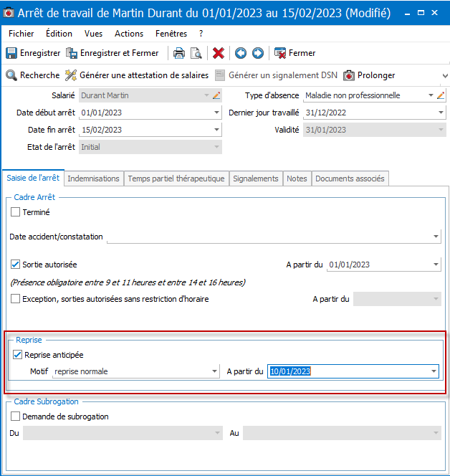Click the Prolonger medical kit icon
450x476 pixels.
pyautogui.click(x=349, y=75)
